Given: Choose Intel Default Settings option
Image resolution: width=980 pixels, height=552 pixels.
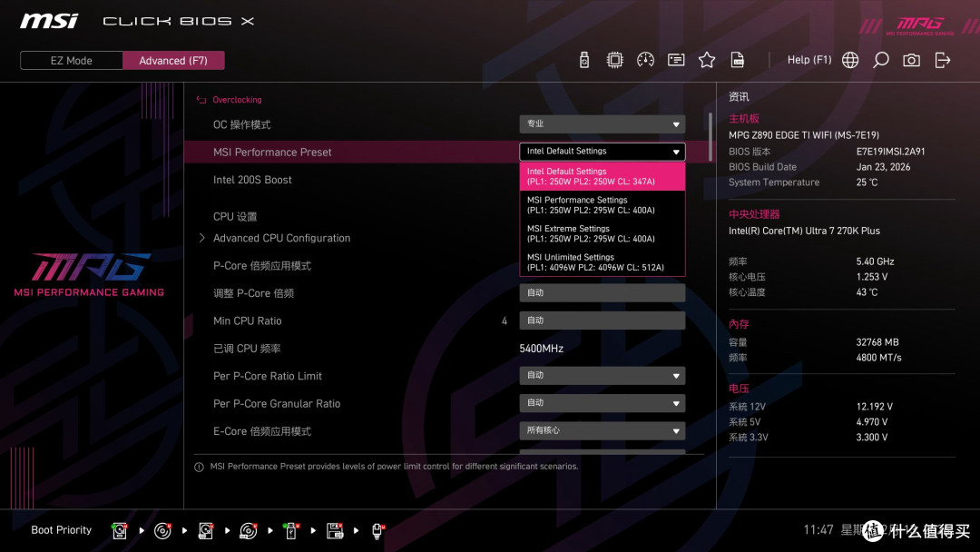Looking at the screenshot, I should 602,176.
